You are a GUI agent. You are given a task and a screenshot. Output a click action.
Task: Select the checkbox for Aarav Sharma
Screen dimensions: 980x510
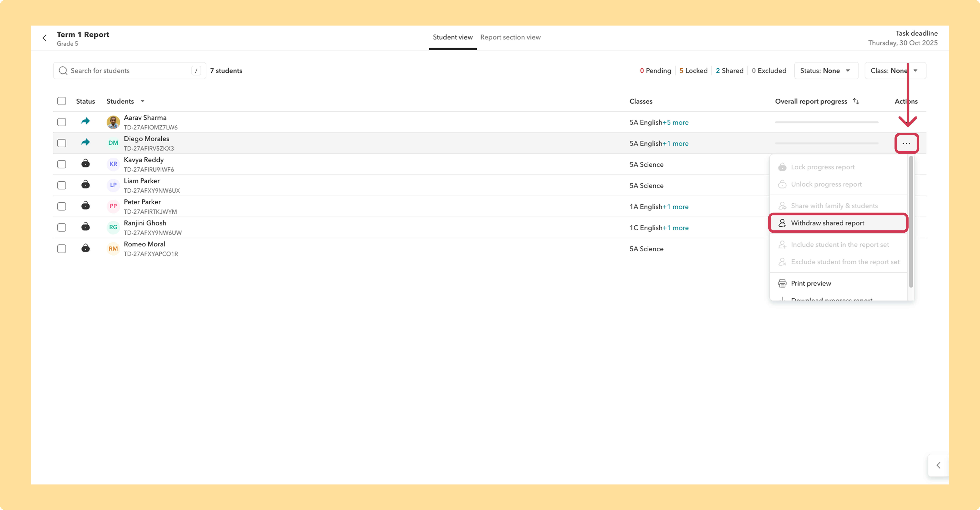[x=62, y=122]
